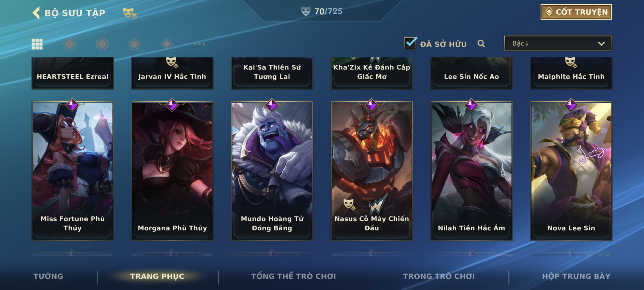644x290 pixels.
Task: Filter by the pentagon rarity icon
Action: tap(135, 44)
